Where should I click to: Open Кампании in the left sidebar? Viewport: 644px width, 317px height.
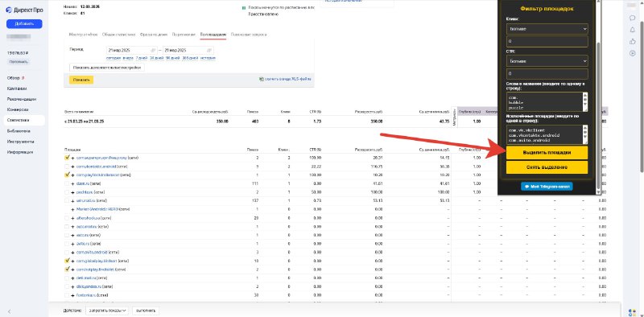tap(17, 89)
